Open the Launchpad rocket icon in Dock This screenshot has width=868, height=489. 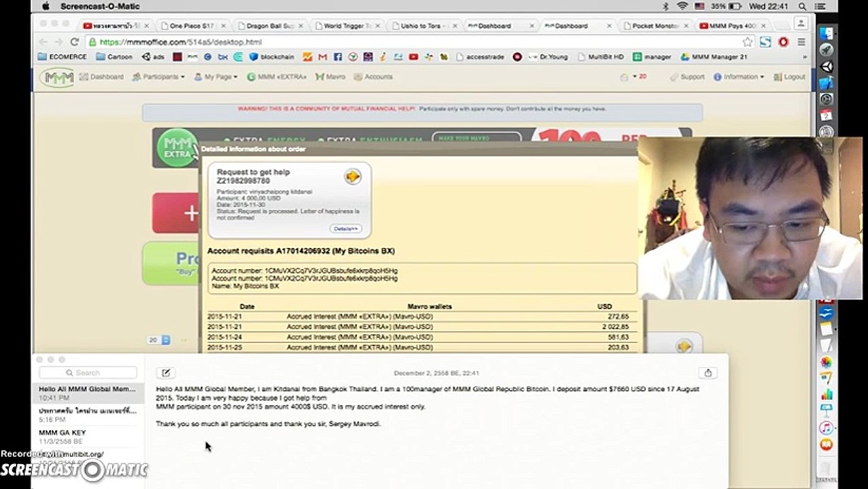826,50
